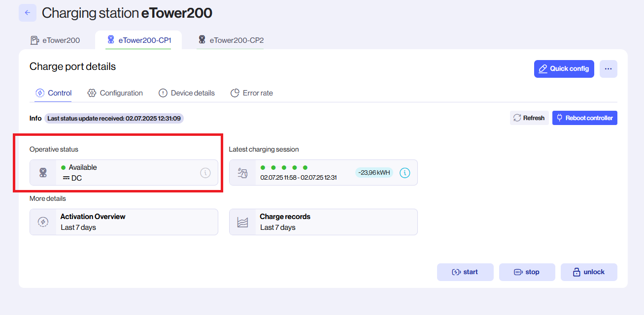The width and height of the screenshot is (644, 315).
Task: Click the connector icon in Operative status card
Action: [x=43, y=173]
